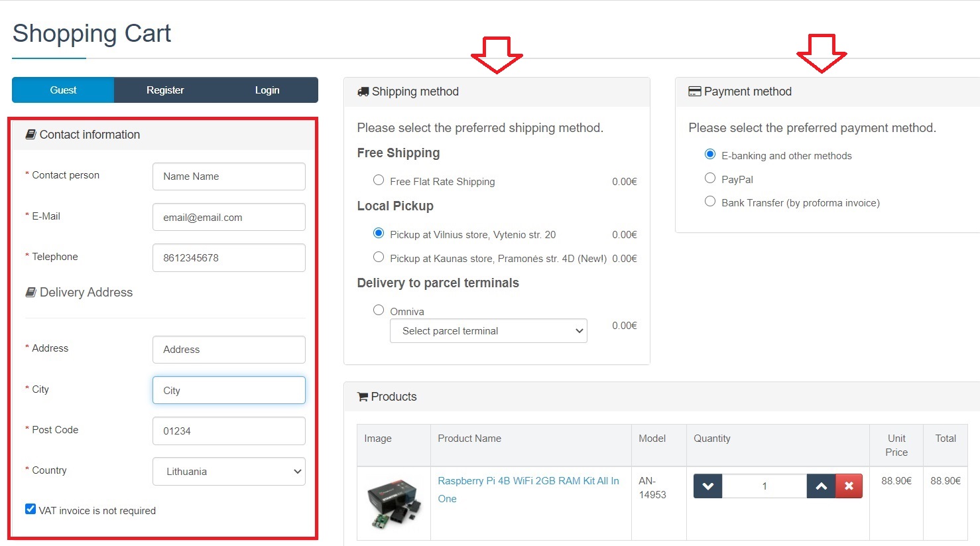Image resolution: width=980 pixels, height=546 pixels.
Task: Increase product quantity with up arrow
Action: pyautogui.click(x=821, y=486)
